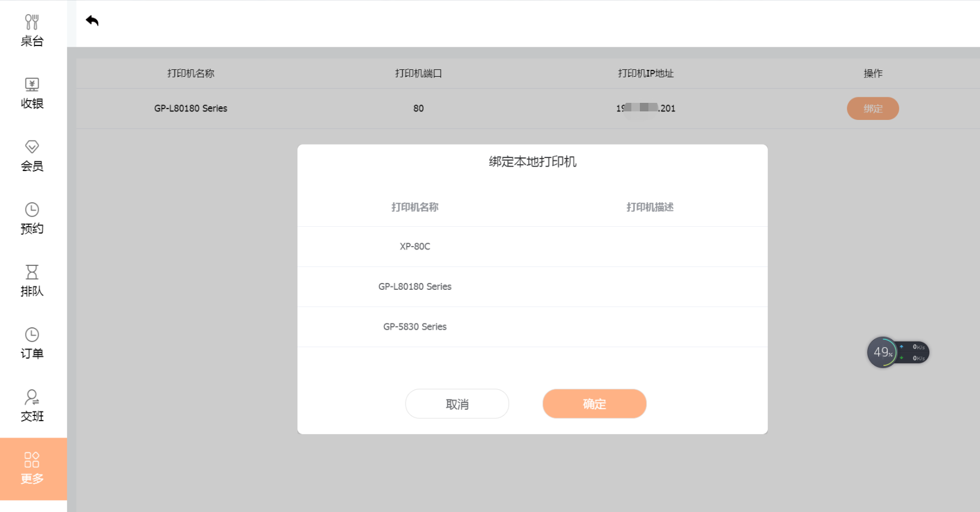The image size is (980, 512).
Task: Select the 更多 more menu item
Action: [x=32, y=469]
